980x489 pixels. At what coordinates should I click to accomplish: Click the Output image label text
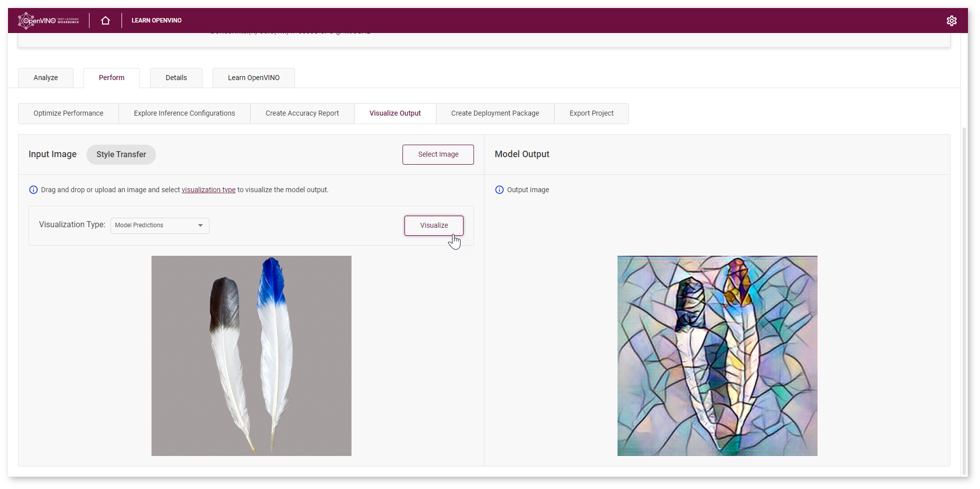tap(528, 190)
